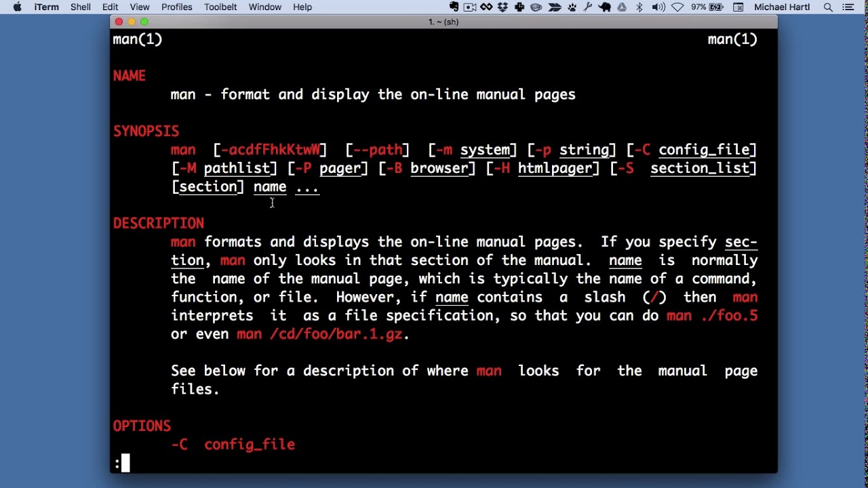Click the paw print menu bar icon
The width and height of the screenshot is (868, 488).
572,7
